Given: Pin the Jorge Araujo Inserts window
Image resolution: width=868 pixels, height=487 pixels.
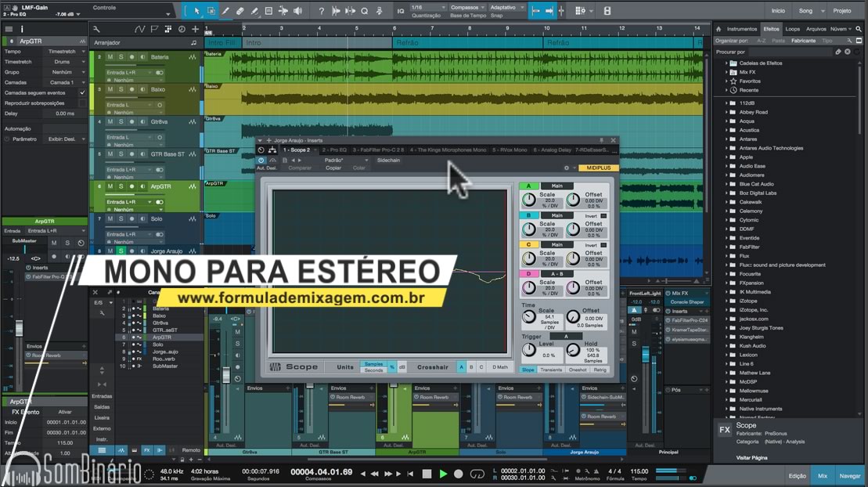Looking at the screenshot, I should [602, 140].
